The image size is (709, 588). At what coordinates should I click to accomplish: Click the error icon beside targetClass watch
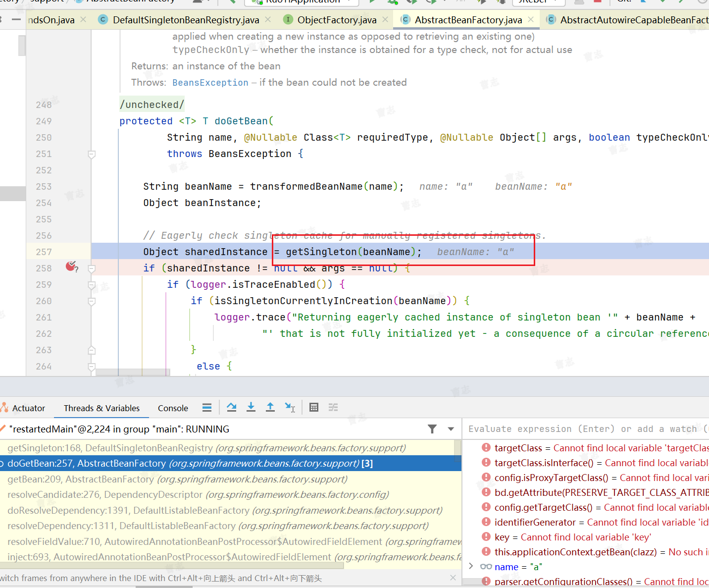click(486, 447)
